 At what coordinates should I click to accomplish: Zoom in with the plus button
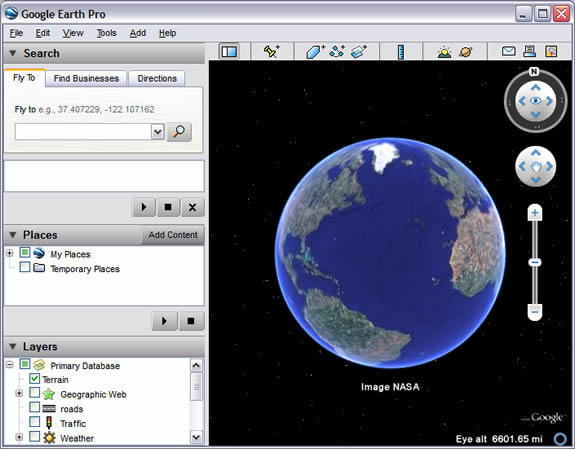535,213
